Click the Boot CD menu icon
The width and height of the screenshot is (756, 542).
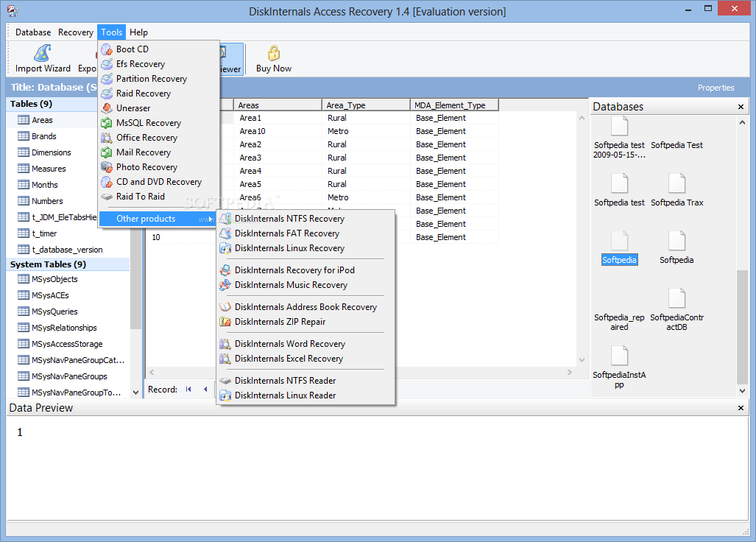click(x=107, y=49)
